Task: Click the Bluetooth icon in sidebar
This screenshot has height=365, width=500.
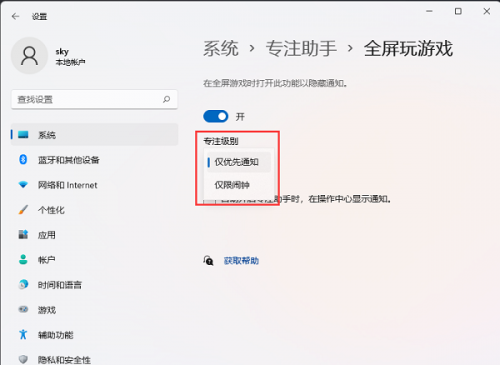Action: [23, 159]
